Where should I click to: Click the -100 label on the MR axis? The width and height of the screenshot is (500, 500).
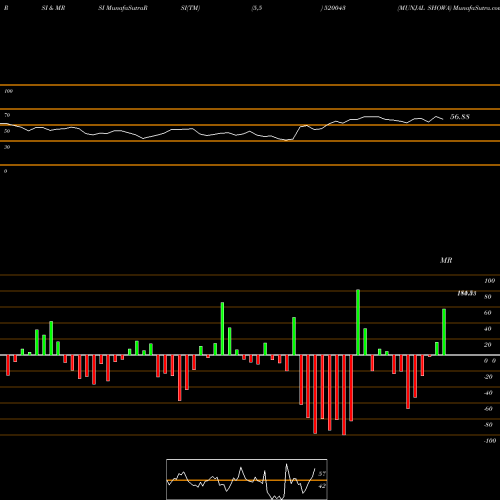tap(490, 441)
